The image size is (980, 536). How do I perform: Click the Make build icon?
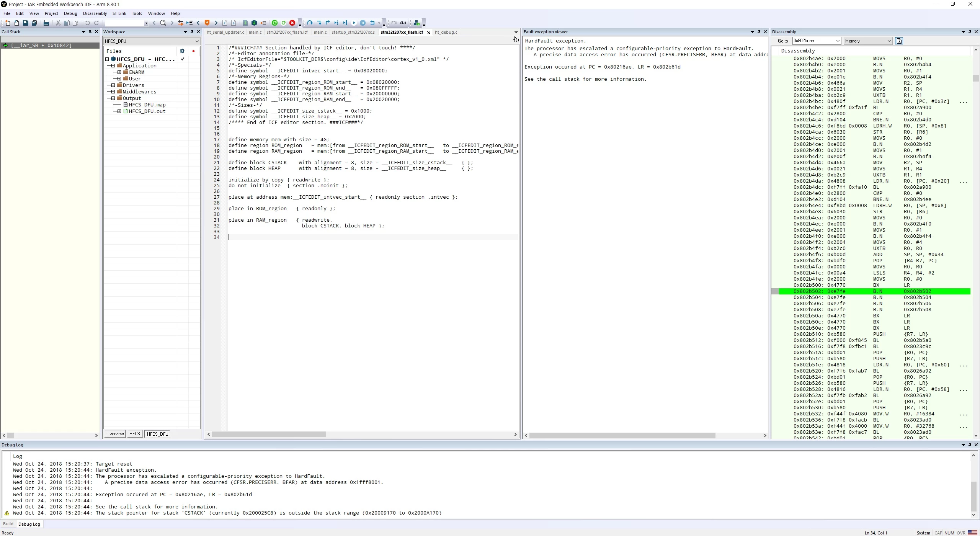(x=254, y=23)
